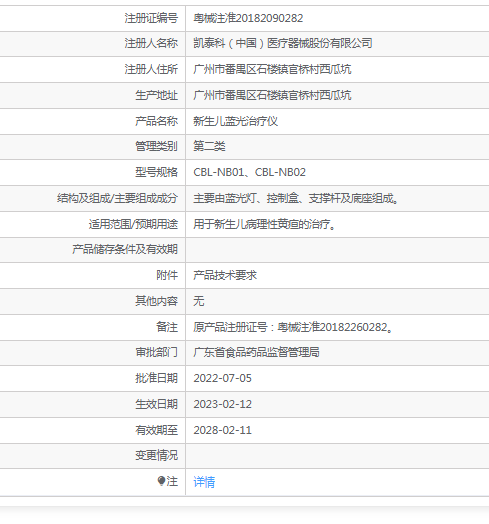Screen dimensions: 489x524
Task: Click the 第二类 management category value
Action: point(209,146)
